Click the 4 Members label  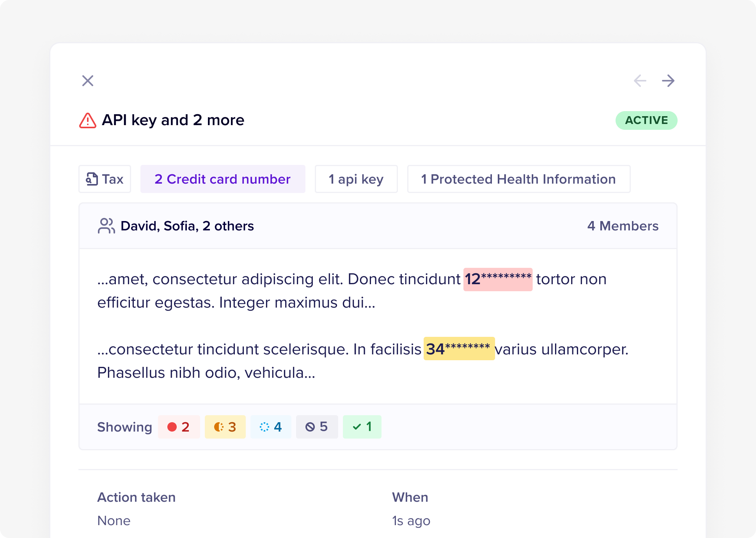(623, 226)
